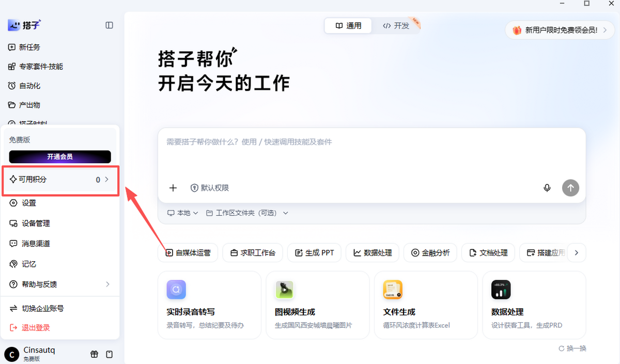This screenshot has height=364, width=620.
Task: Click 退出登录 to log out
Action: point(60,327)
